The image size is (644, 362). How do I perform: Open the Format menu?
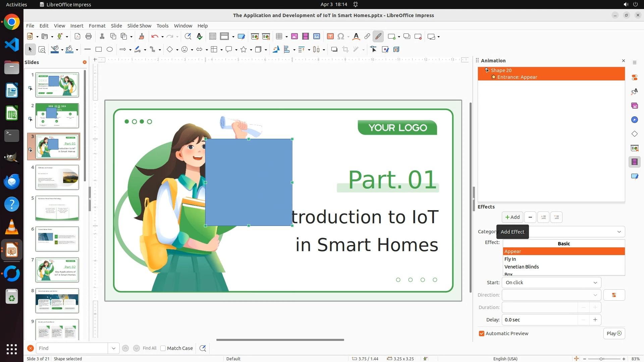97,26
